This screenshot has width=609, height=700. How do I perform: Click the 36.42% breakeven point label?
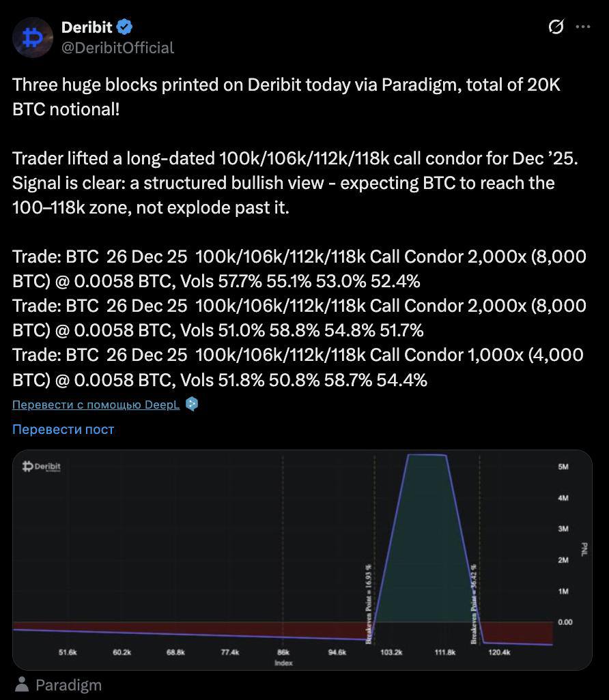pyautogui.click(x=473, y=604)
